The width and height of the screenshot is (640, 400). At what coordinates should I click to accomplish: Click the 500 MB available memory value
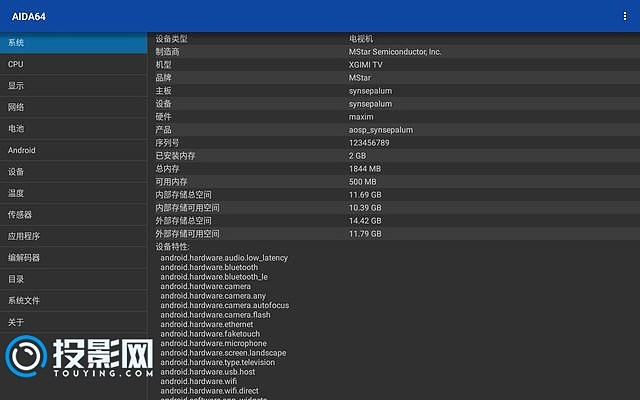(x=363, y=182)
